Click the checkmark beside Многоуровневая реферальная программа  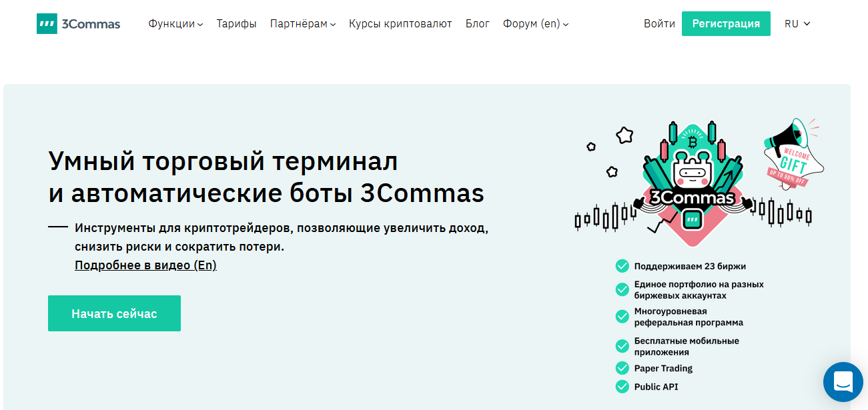tap(622, 317)
